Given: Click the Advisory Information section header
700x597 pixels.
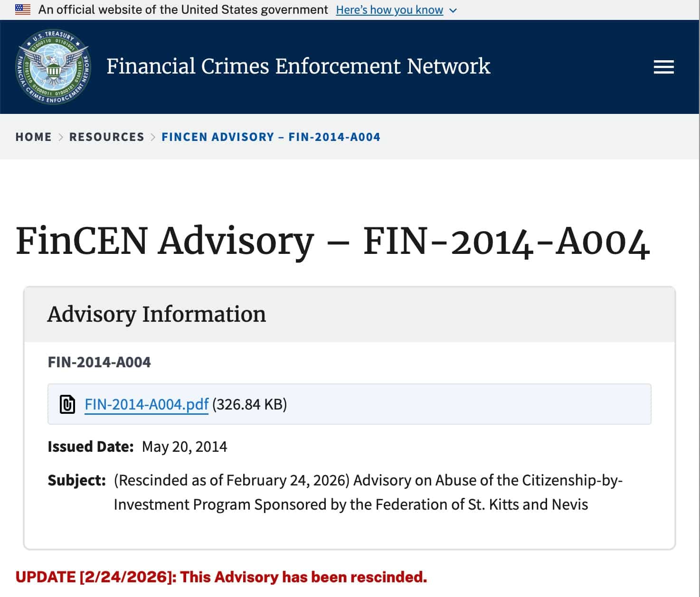Looking at the screenshot, I should click(x=157, y=314).
